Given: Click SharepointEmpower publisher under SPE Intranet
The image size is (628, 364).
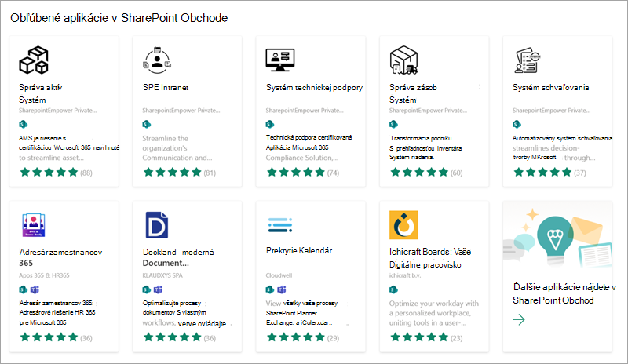Looking at the screenshot, I should pos(181,111).
